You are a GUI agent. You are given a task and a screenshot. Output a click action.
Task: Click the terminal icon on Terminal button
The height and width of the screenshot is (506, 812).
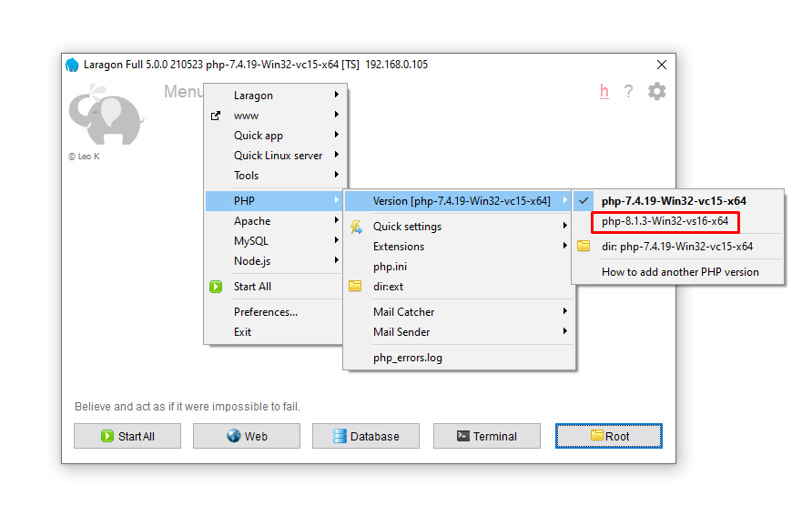pos(463,436)
